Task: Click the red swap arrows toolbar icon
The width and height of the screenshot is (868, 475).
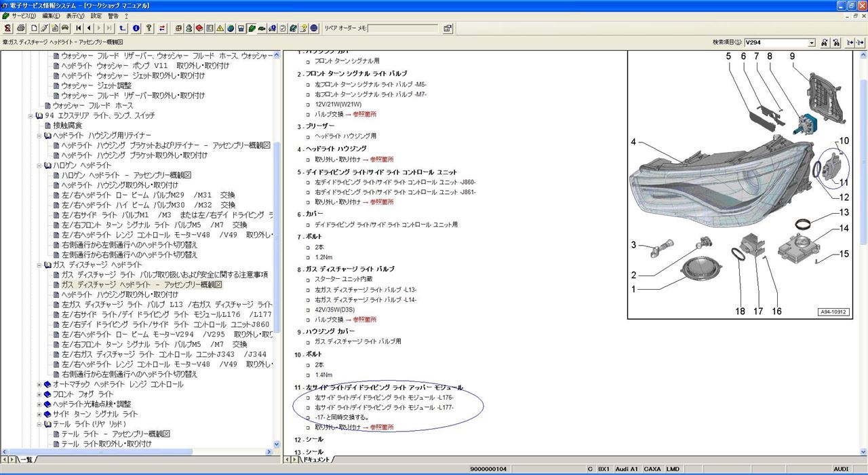Action: 163,28
